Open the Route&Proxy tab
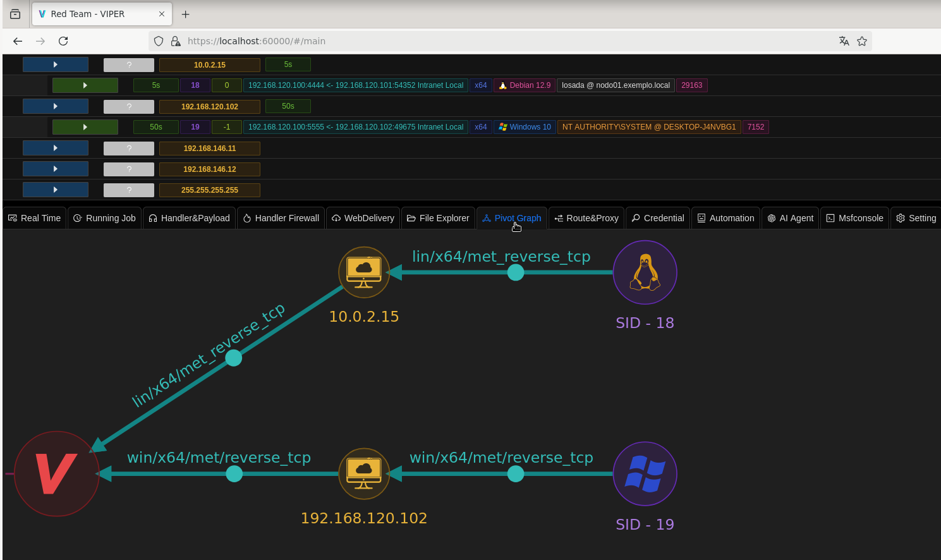Screen dimensions: 941x560 coord(586,218)
